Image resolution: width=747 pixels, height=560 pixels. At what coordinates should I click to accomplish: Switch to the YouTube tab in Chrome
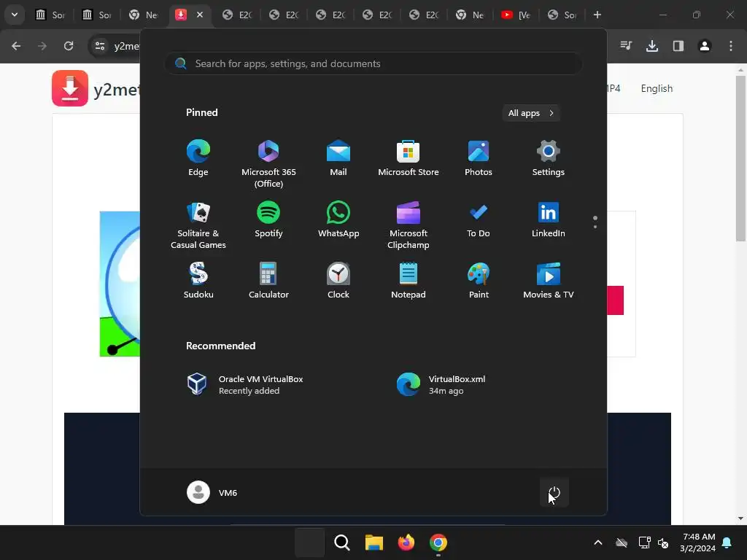516,15
